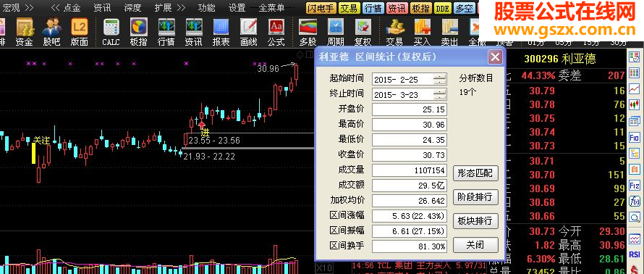This screenshot has width=644, height=274.
Task: Decrease the 终止时间 date with down arrow
Action: coord(440,96)
